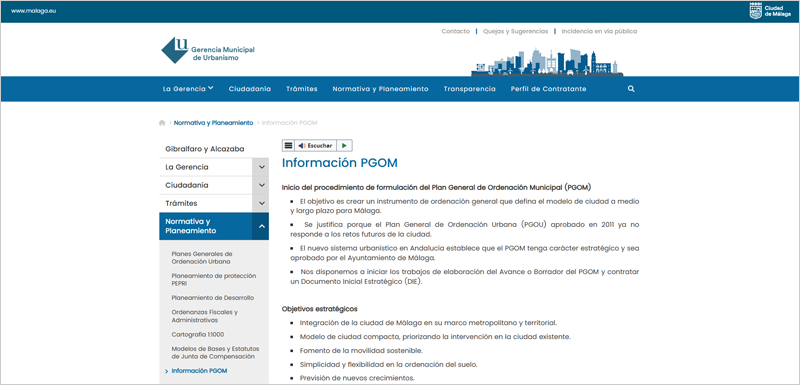Image resolution: width=800 pixels, height=385 pixels.
Task: Click the Objetivos estratégicos heading
Action: point(319,309)
